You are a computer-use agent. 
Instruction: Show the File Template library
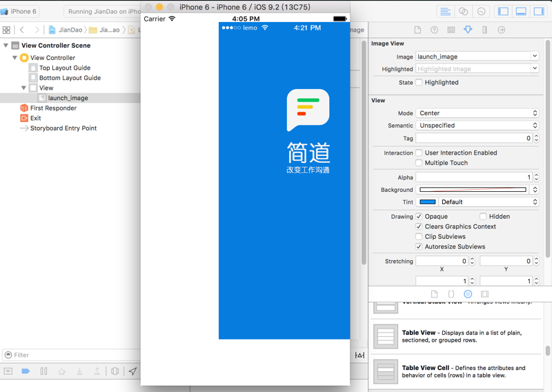435,294
